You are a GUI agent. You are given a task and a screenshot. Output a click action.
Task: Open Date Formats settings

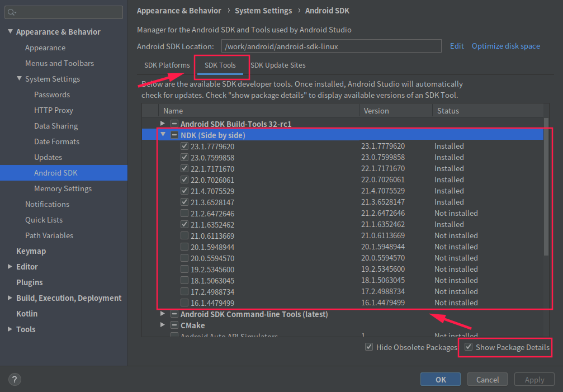point(56,141)
